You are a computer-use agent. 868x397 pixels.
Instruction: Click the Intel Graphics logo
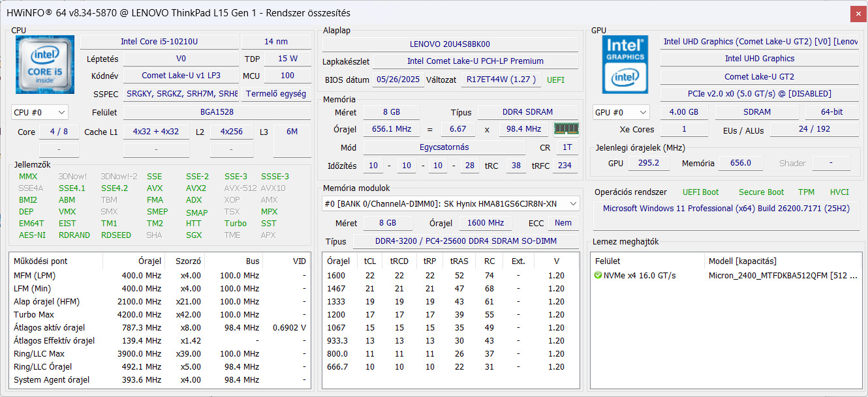[x=625, y=63]
